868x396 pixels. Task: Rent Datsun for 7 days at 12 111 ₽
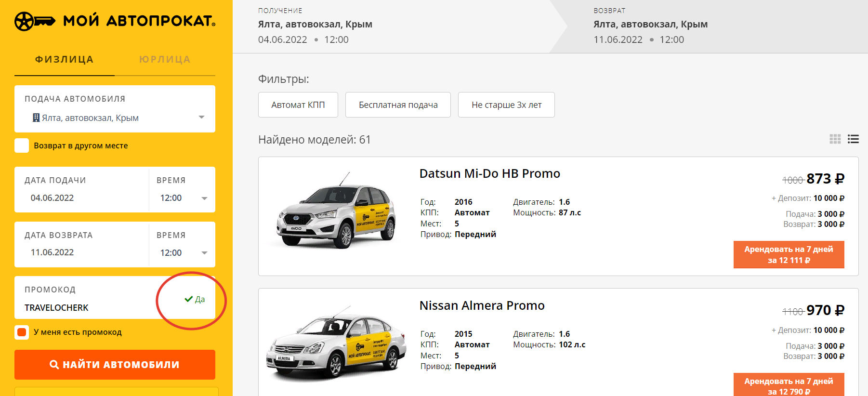click(x=789, y=254)
